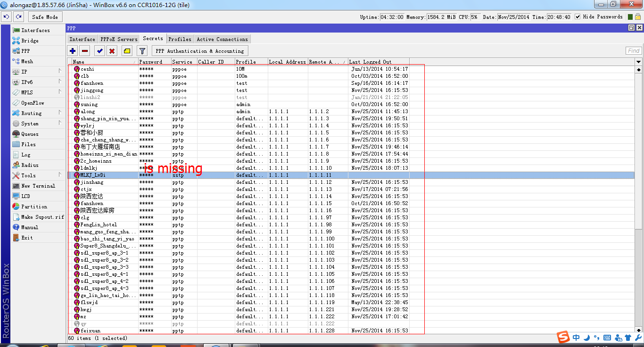Click the Safe Mode button
This screenshot has height=347, width=644.
click(x=45, y=17)
